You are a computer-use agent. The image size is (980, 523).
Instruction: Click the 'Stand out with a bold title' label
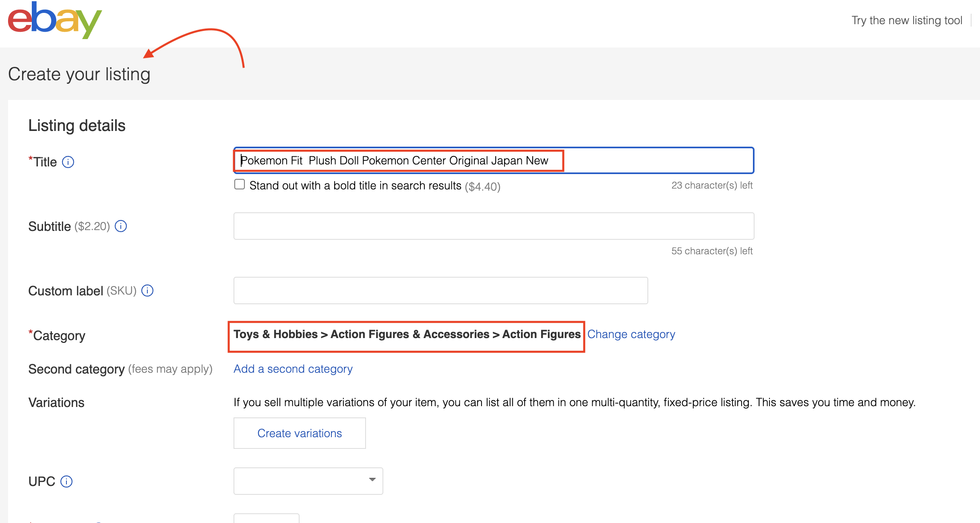(355, 186)
